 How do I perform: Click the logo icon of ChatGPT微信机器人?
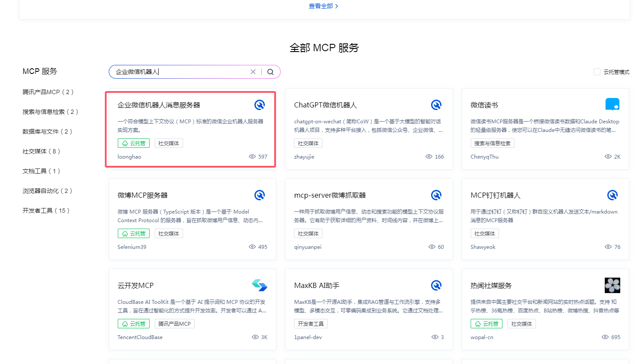coord(436,105)
